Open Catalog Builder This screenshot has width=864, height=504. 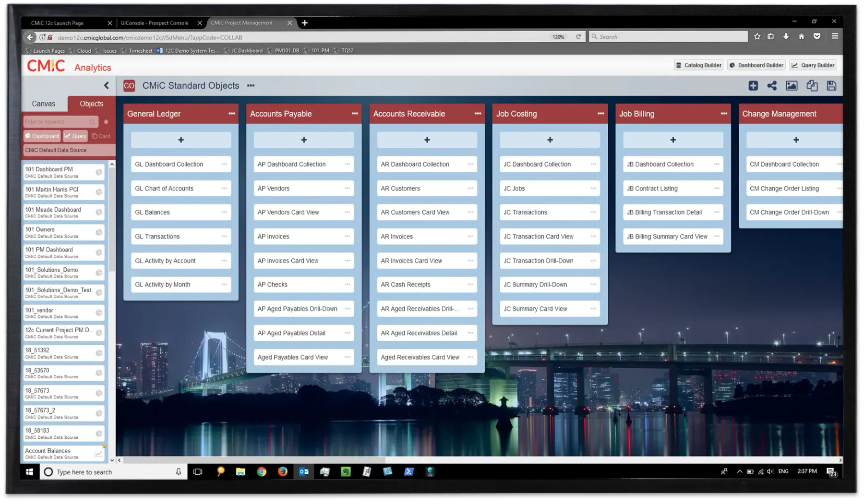(x=698, y=65)
